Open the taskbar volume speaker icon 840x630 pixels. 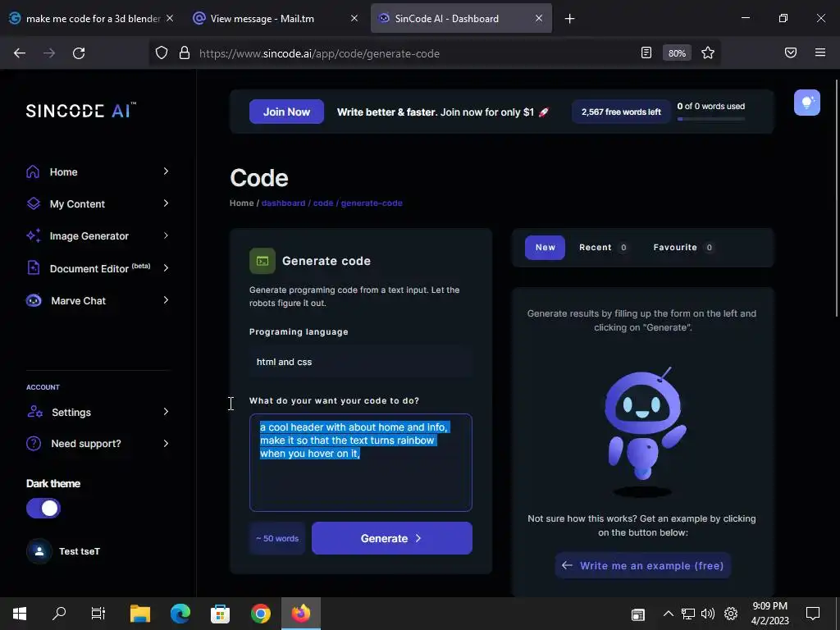coord(708,614)
